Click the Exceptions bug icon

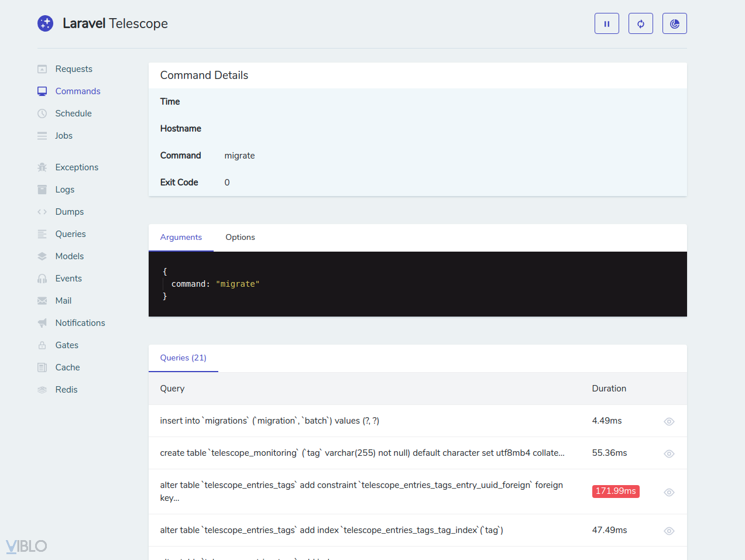coord(42,167)
